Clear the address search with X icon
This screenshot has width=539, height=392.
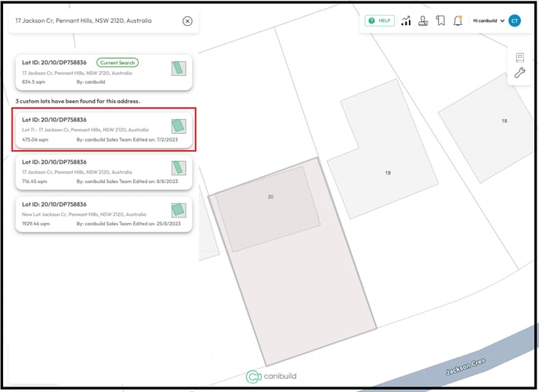point(187,21)
